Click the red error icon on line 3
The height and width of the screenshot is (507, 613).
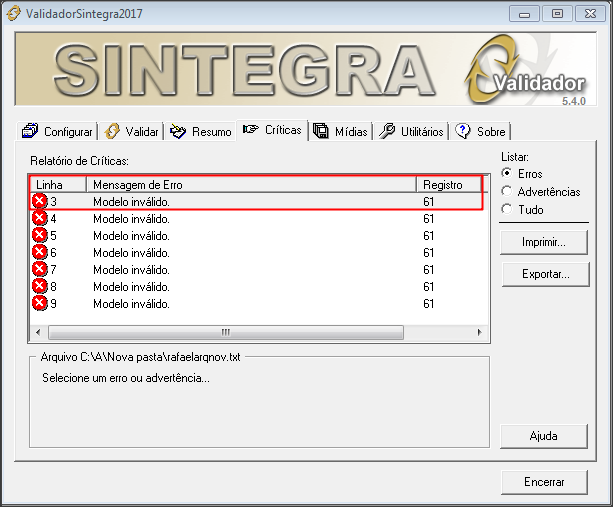[39, 201]
